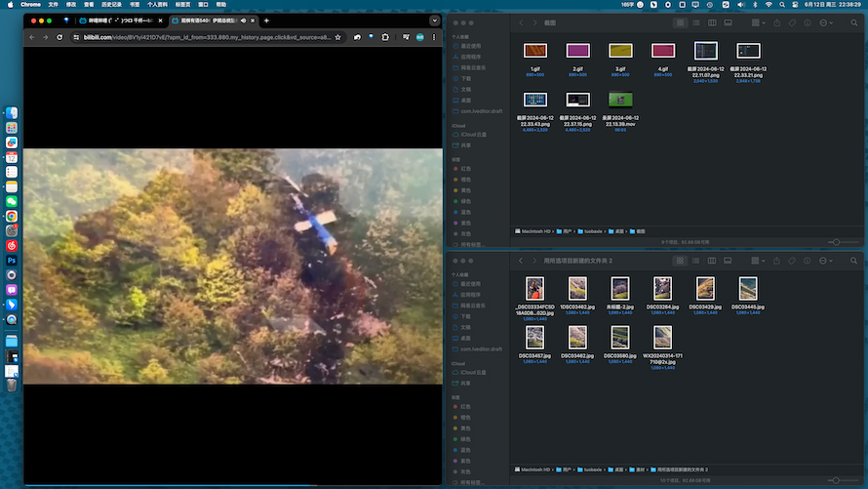The image size is (868, 489).
Task: Click Macintosh HD in 截图 window path bar
Action: [533, 231]
